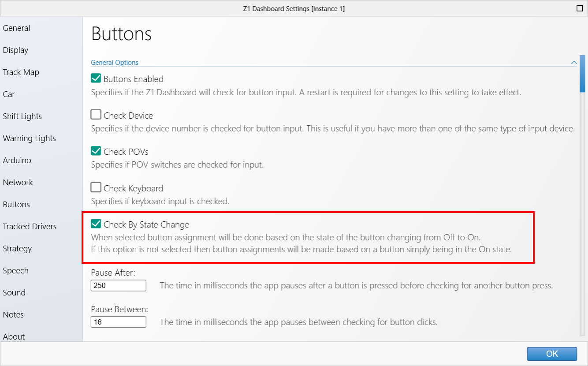Click OK to confirm settings
Image resolution: width=588 pixels, height=366 pixels.
click(552, 354)
